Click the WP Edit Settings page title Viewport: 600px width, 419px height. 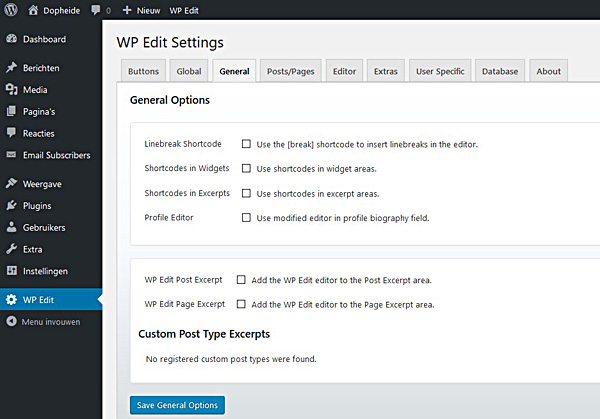point(170,42)
